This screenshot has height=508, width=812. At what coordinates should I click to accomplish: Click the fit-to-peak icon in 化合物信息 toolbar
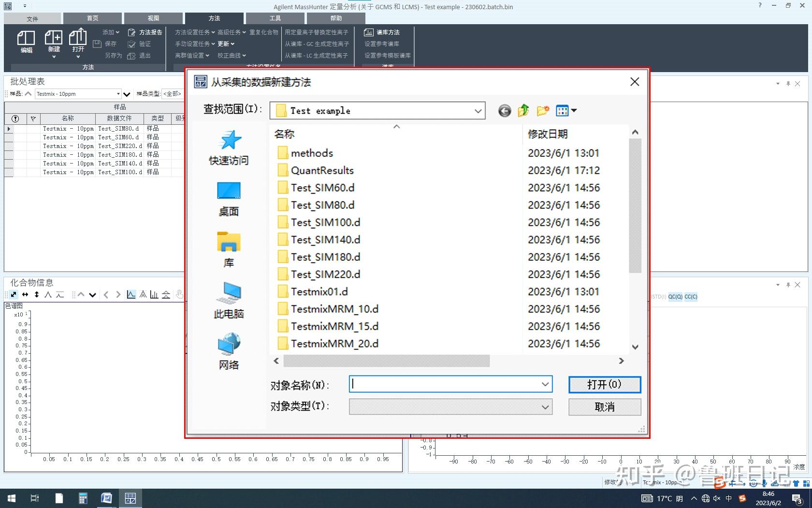click(x=48, y=295)
